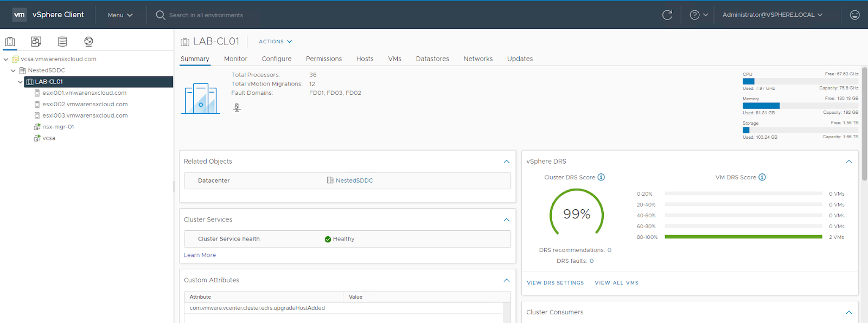Click VIEW DRS SETTINGS link
The image size is (868, 323).
(556, 283)
